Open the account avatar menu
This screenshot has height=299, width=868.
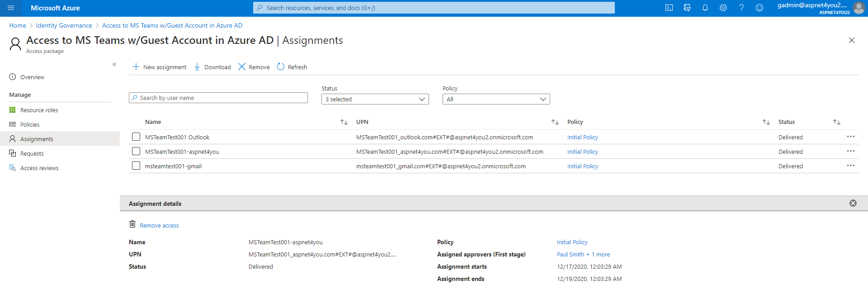[x=859, y=8]
